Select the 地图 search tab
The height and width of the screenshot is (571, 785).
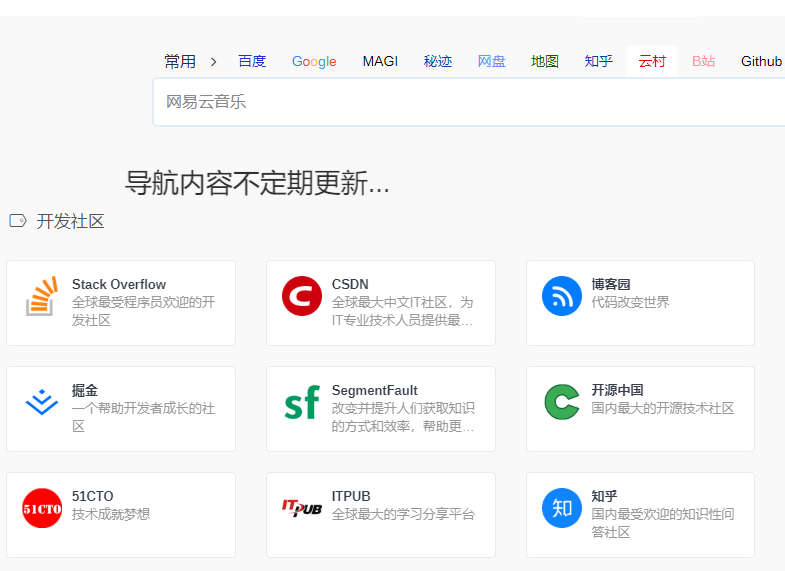(545, 61)
